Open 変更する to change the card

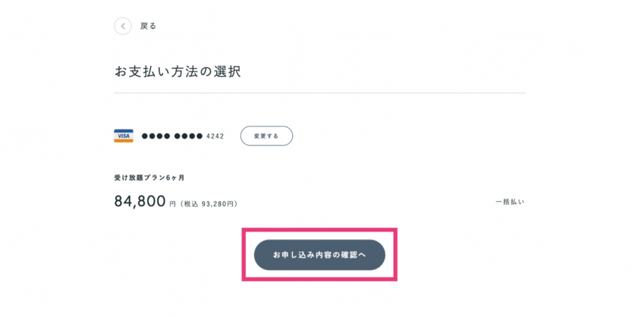pos(266,136)
